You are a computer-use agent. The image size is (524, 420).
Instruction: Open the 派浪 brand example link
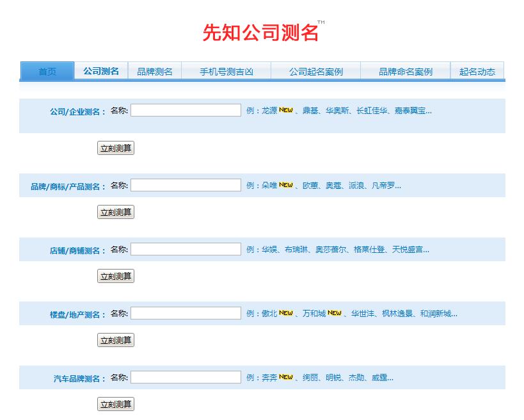coord(356,186)
